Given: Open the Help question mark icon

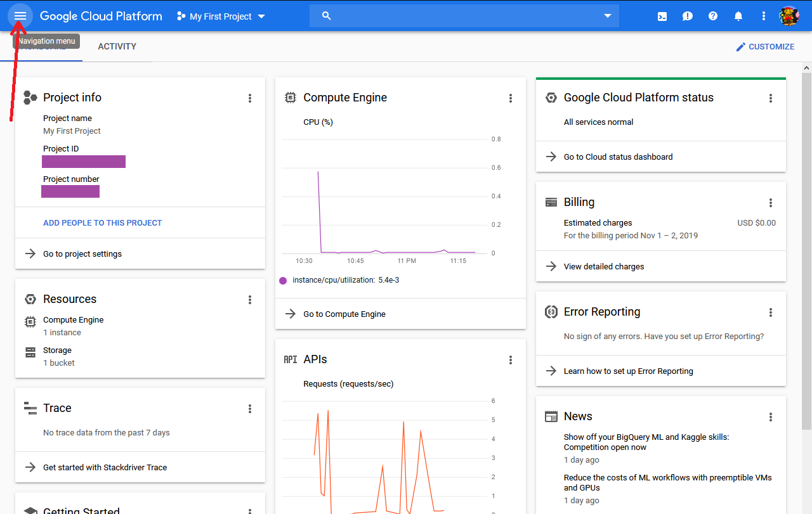Looking at the screenshot, I should click(x=713, y=16).
